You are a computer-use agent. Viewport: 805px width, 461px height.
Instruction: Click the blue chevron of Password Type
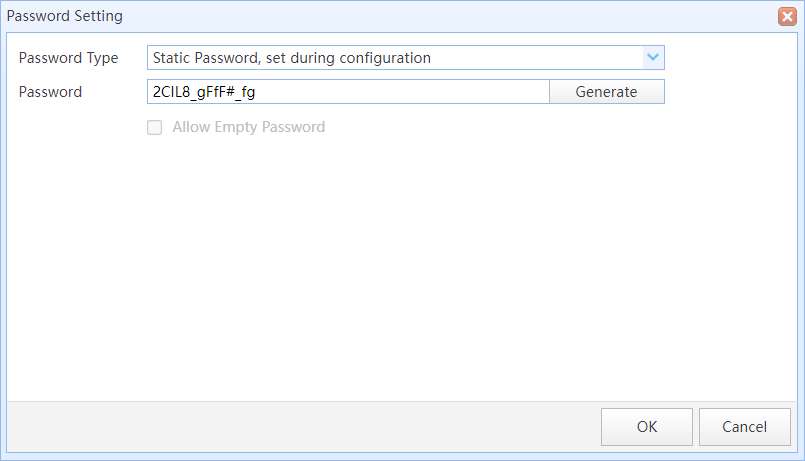[653, 57]
